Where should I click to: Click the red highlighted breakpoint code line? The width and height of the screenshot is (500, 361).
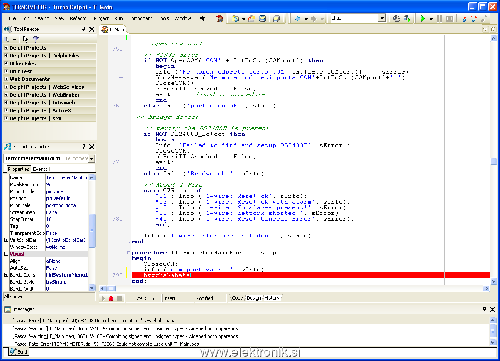(311, 275)
